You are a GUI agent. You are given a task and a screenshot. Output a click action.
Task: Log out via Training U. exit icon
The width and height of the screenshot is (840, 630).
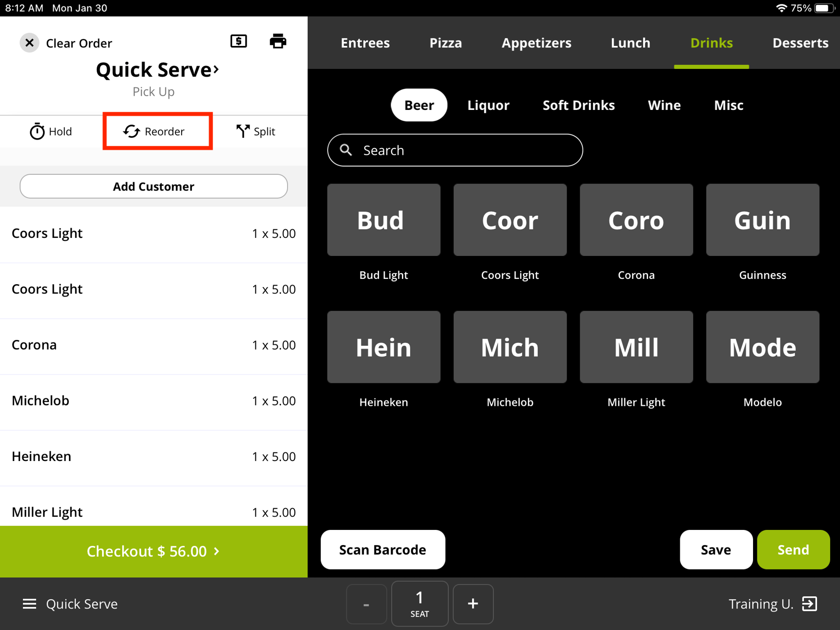click(x=809, y=604)
